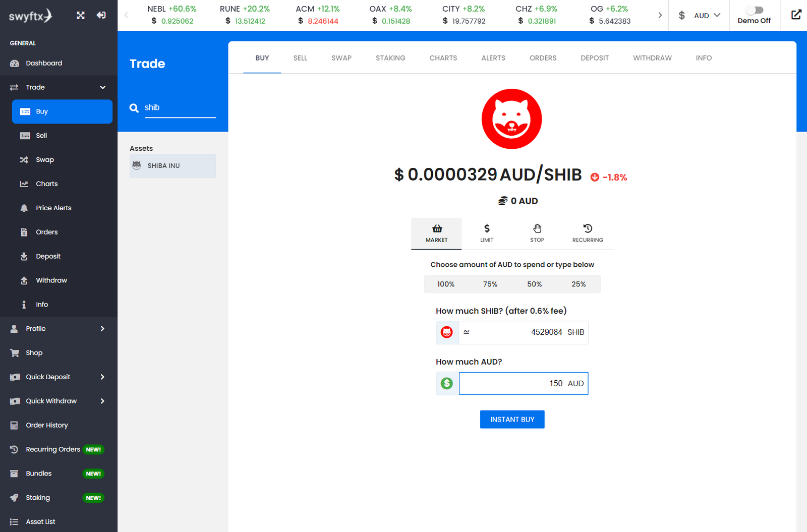Select the MARKET order type
The image size is (807, 532).
[436, 234]
